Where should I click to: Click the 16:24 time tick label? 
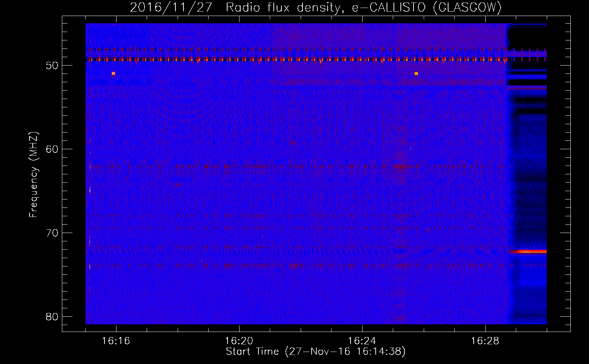tap(362, 341)
